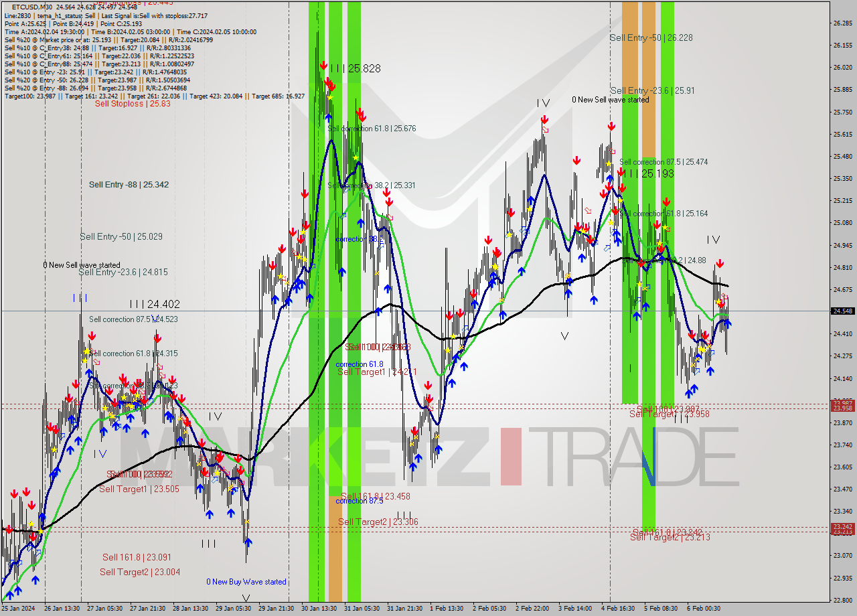Click the 23.605 price axis value

tap(842, 467)
